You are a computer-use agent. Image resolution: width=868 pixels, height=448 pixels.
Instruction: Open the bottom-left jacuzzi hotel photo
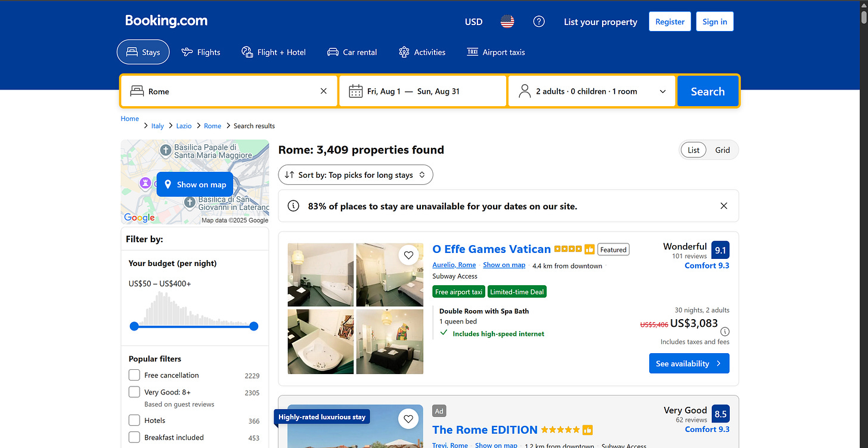321,342
